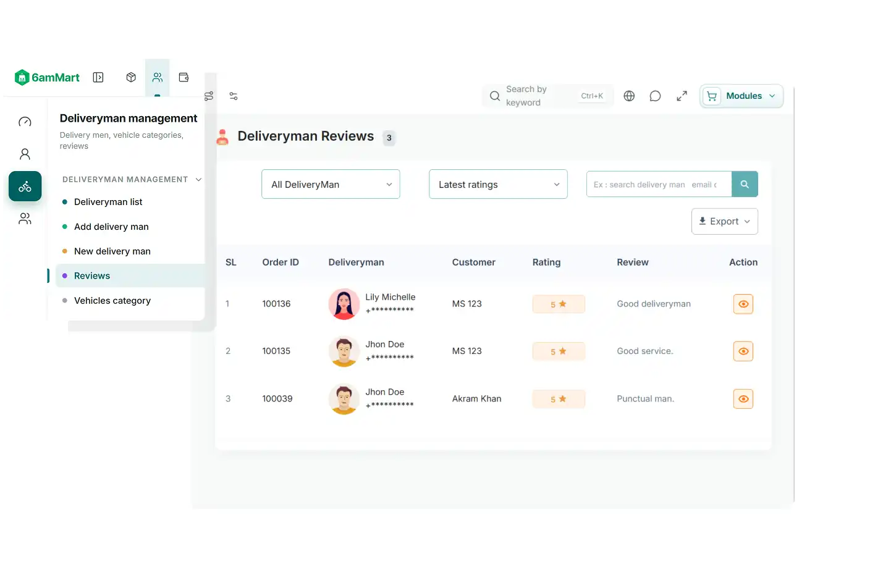Click Lily Michelle's avatar
870x588 pixels.
point(344,304)
